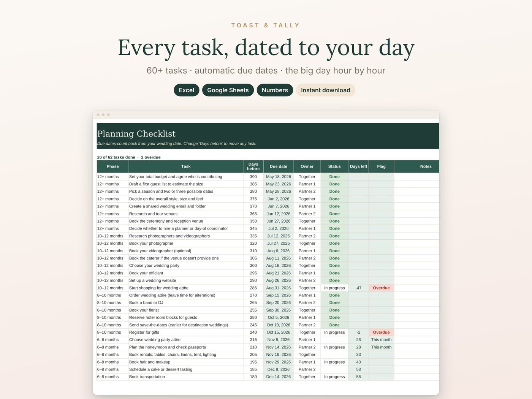This screenshot has width=532, height=399.
Task: Select 'Start shopping for wedding attire' cell
Action: click(186, 288)
